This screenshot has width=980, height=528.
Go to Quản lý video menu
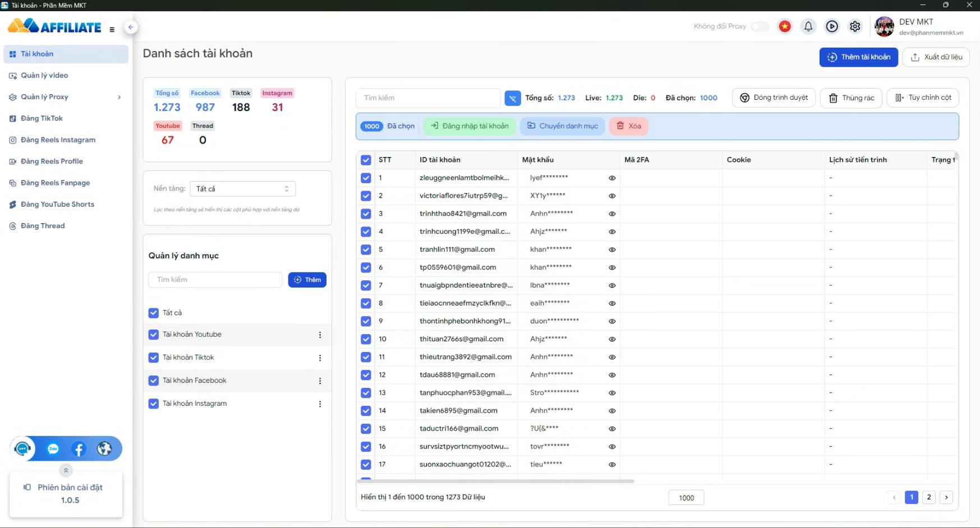coord(44,76)
